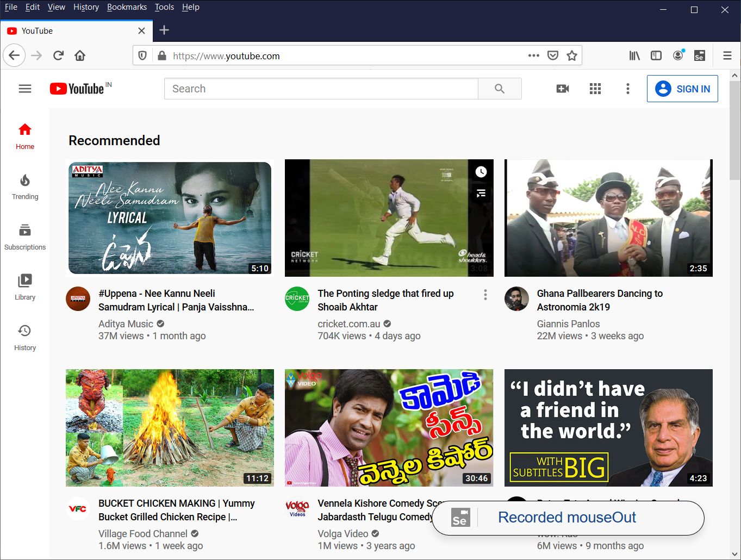Open the Bookmarks menu
The height and width of the screenshot is (560, 741).
coord(127,7)
